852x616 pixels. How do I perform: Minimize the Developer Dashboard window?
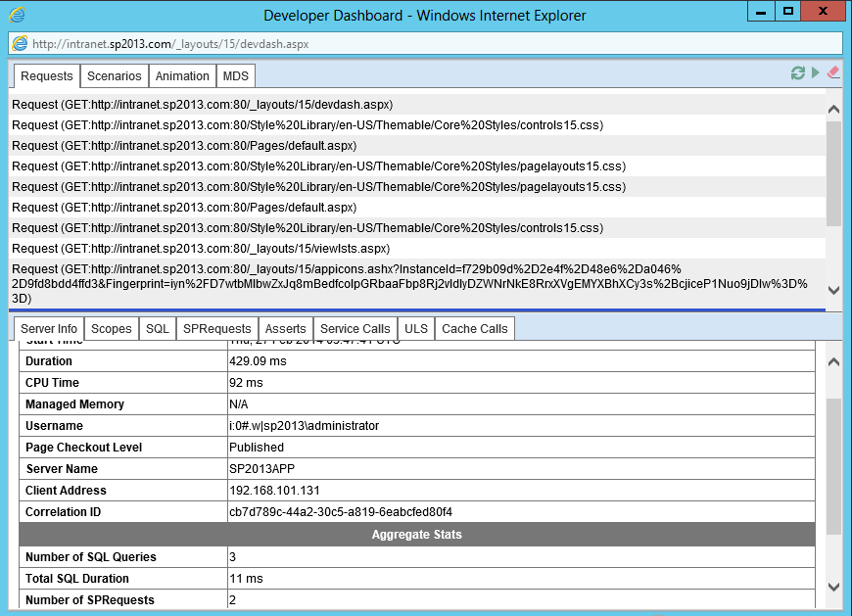761,12
